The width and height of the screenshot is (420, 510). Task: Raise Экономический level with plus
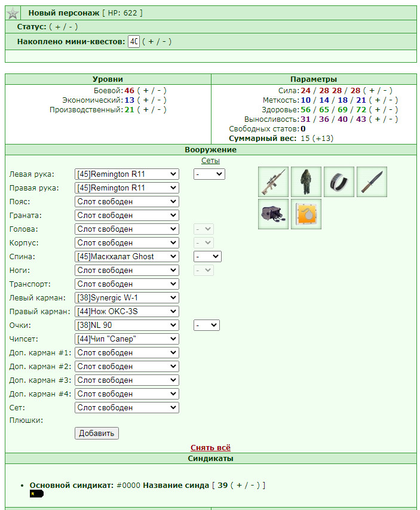[x=146, y=100]
